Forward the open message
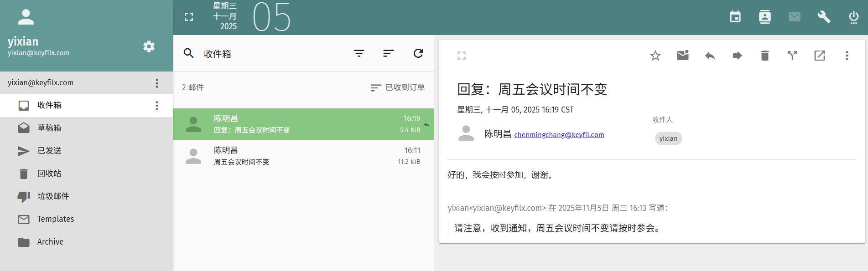This screenshot has height=271, width=868. [737, 56]
